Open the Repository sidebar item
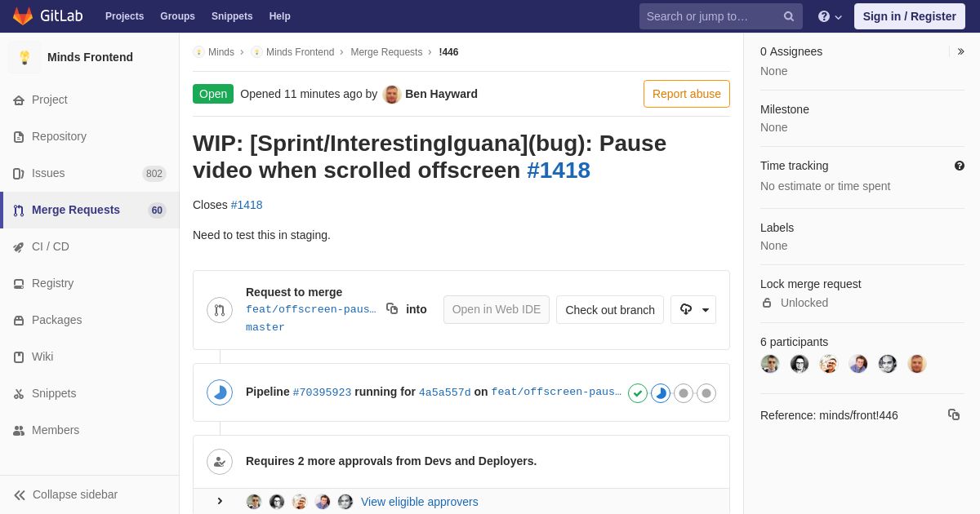980x514 pixels. tap(90, 136)
